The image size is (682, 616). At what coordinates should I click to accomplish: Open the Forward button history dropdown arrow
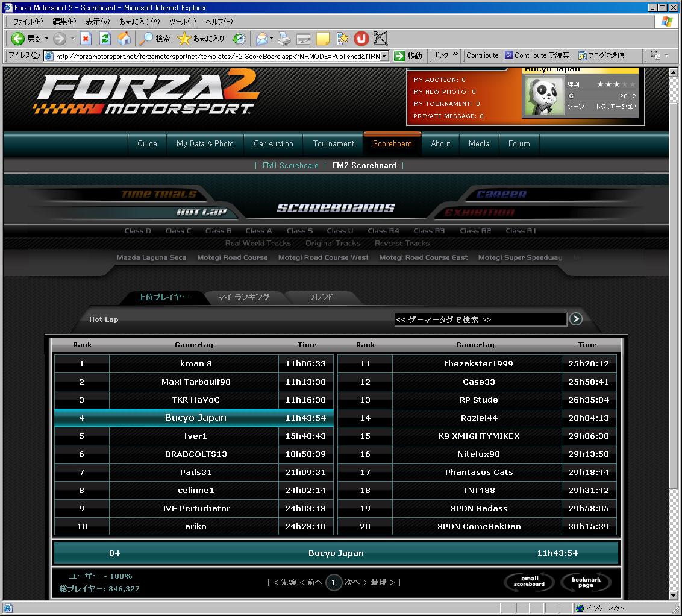(73, 39)
